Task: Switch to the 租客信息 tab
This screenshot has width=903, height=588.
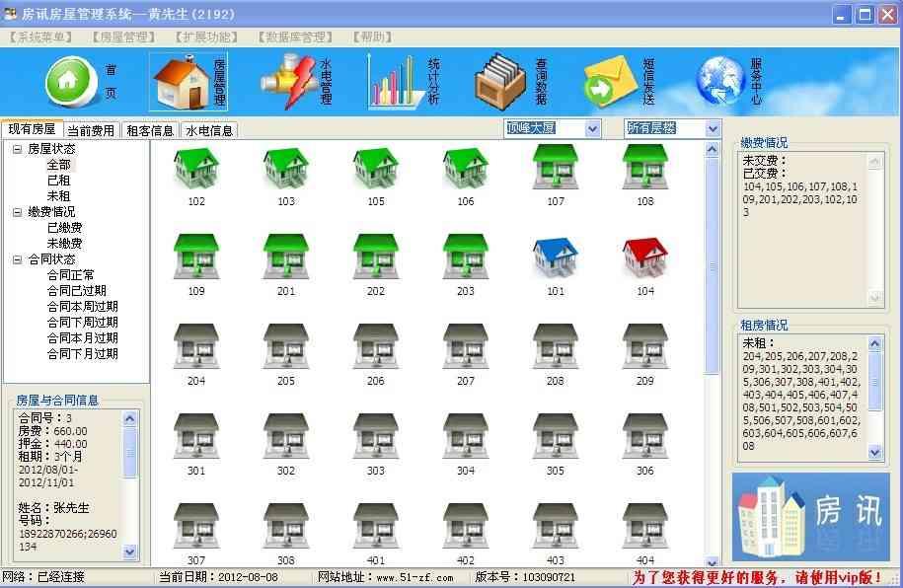Action: (x=150, y=131)
